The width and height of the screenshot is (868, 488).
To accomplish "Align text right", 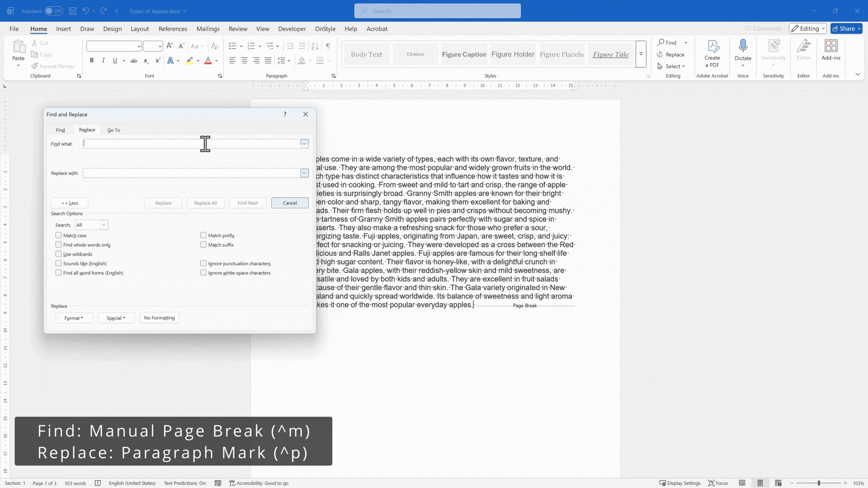I will (256, 61).
